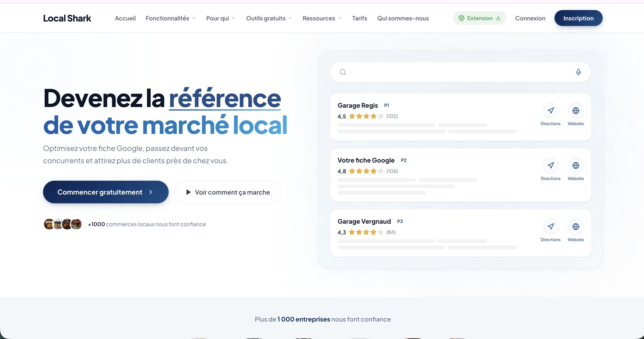Screen dimensions: 644x339
Task: Click the search magnifier icon
Action: coord(343,72)
